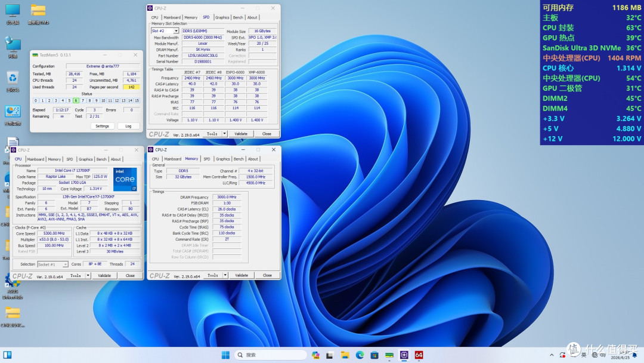
Task: Open Tools dropdown arrow in Memory window
Action: coord(225,275)
